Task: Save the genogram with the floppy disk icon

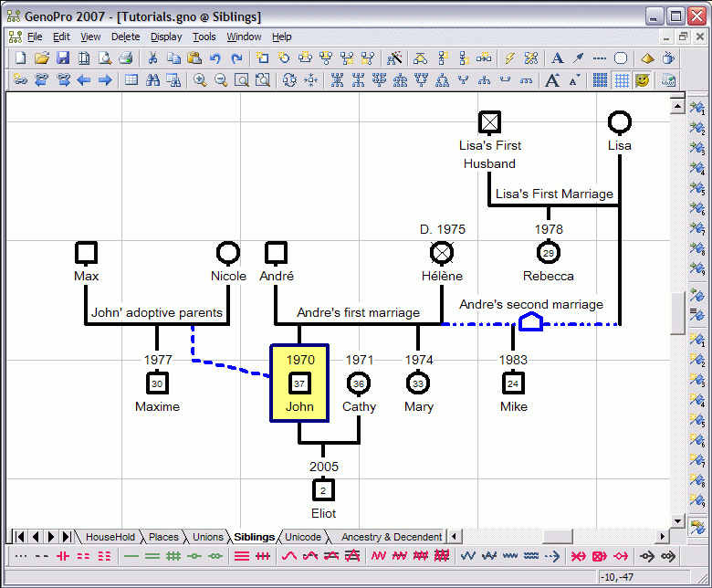Action: point(63,58)
